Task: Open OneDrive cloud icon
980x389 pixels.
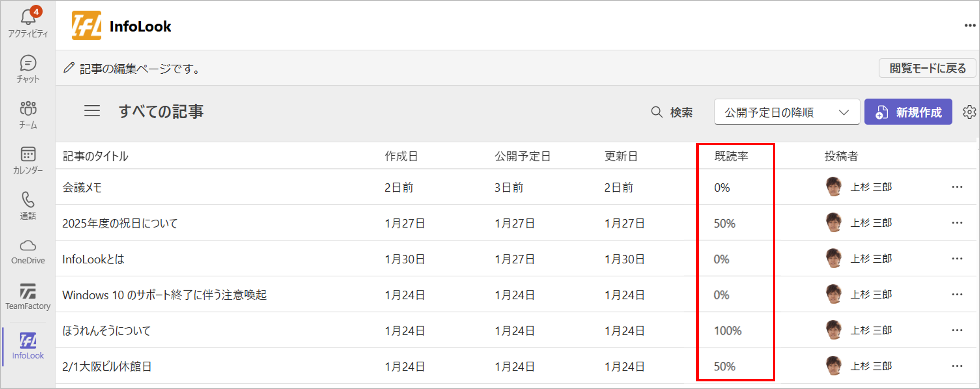Action: (28, 251)
